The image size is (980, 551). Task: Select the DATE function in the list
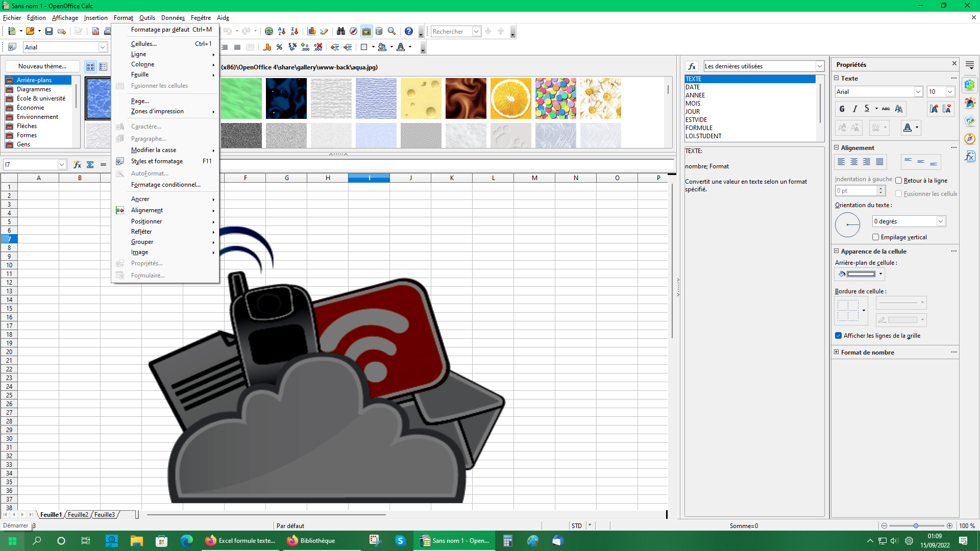click(x=750, y=87)
